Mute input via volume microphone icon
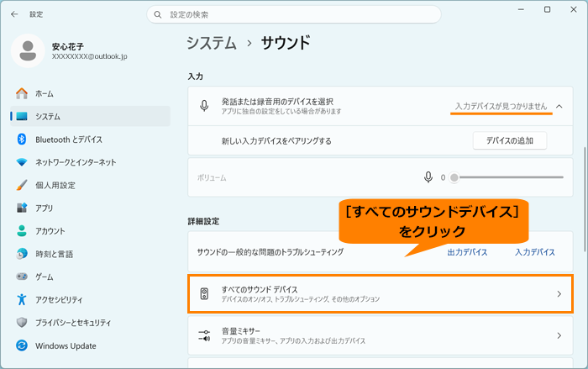 (428, 177)
